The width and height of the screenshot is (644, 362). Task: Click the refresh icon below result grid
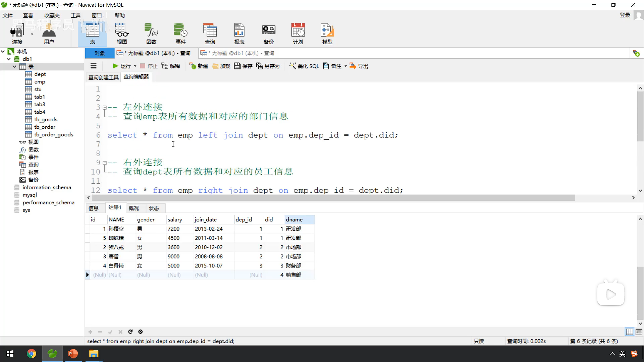pos(130,332)
